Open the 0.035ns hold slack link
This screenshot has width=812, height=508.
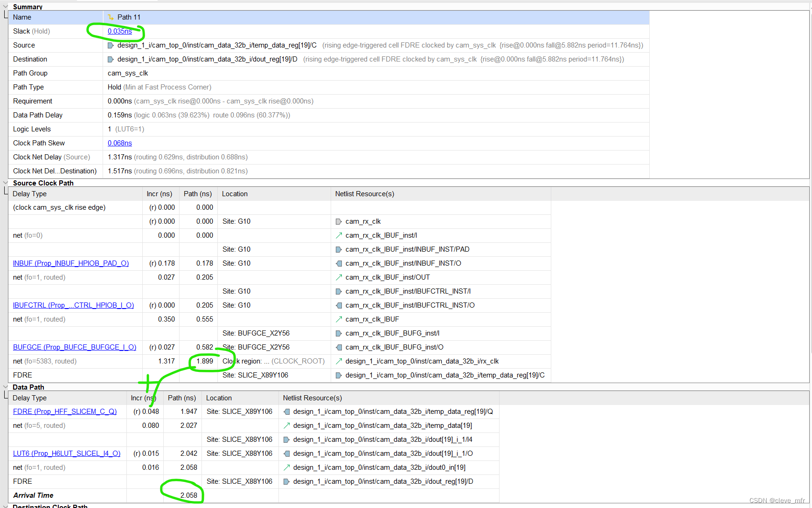(120, 31)
